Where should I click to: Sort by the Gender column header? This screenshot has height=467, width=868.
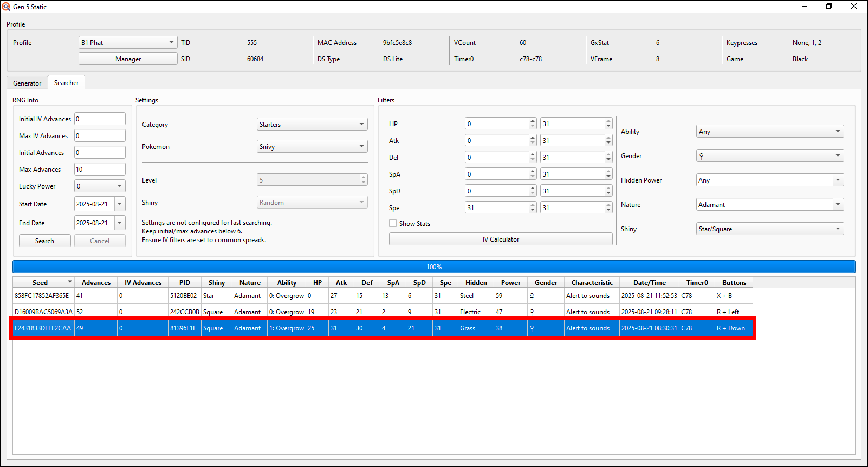pos(546,282)
